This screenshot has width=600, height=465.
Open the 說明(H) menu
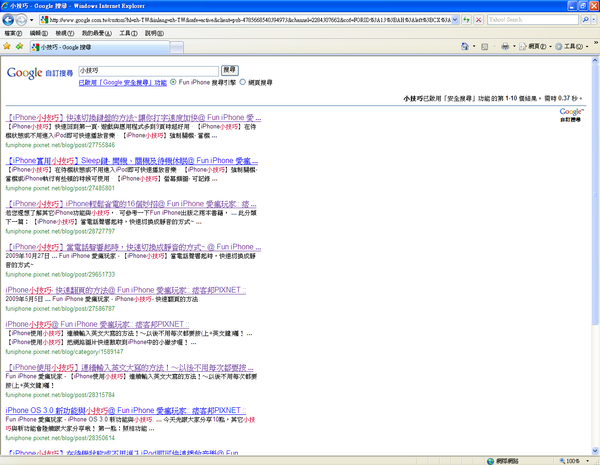click(x=154, y=33)
